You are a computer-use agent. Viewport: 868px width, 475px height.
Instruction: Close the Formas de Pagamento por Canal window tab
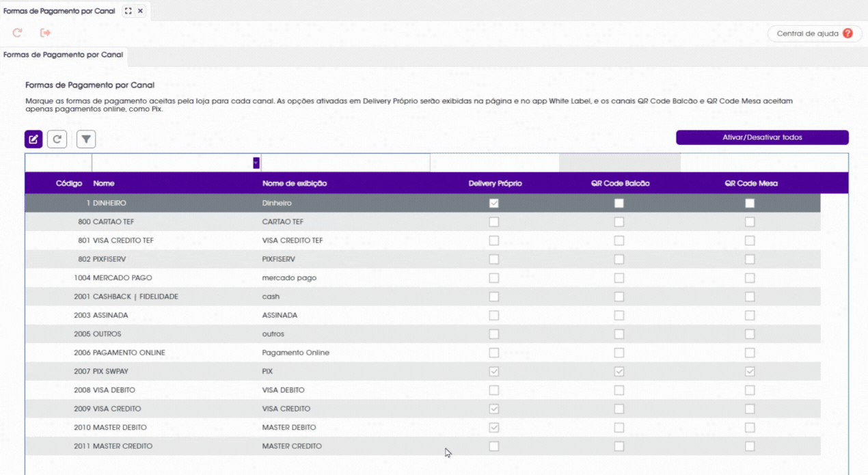pyautogui.click(x=140, y=11)
